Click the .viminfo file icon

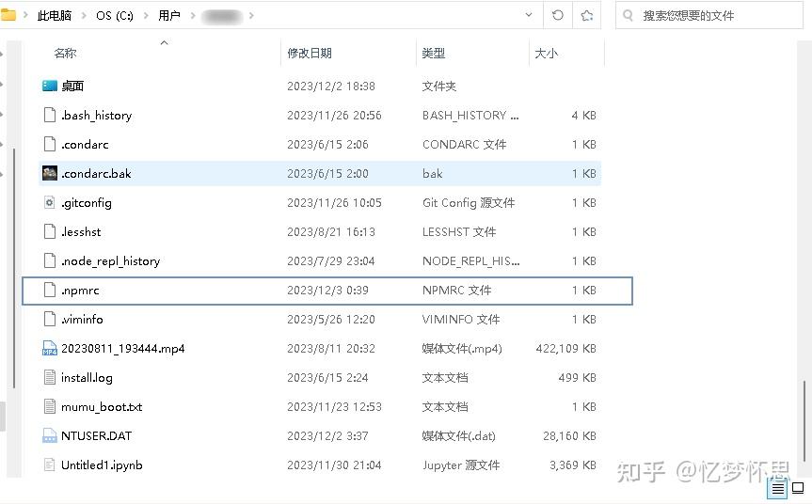click(x=50, y=320)
